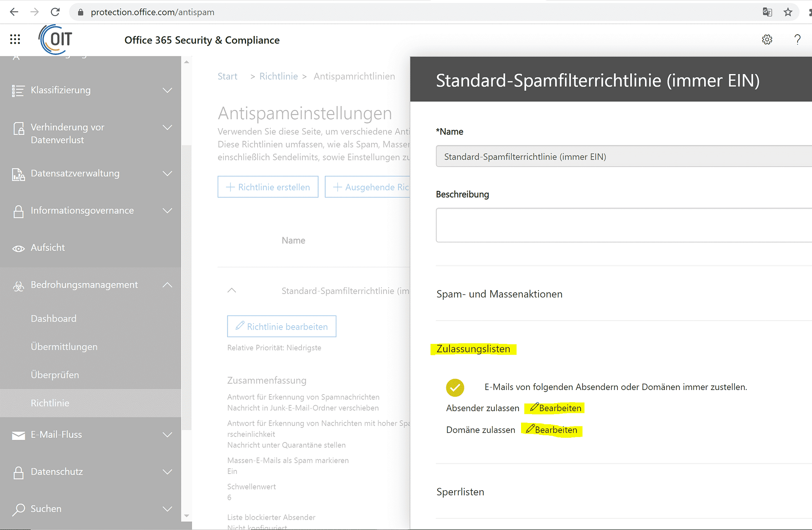Click the Verhinderung vor Datenverlust lock icon
Screen dimensions: 812x530
[19, 128]
